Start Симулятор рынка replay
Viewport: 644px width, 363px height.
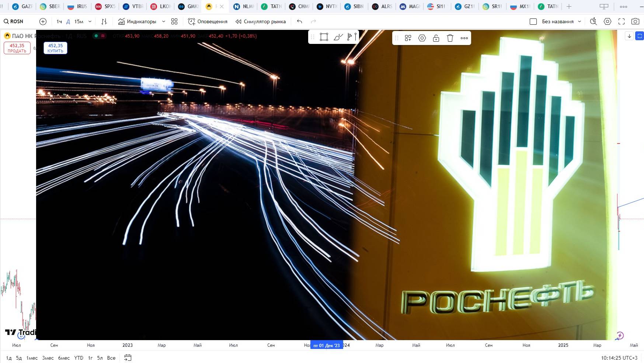261,21
